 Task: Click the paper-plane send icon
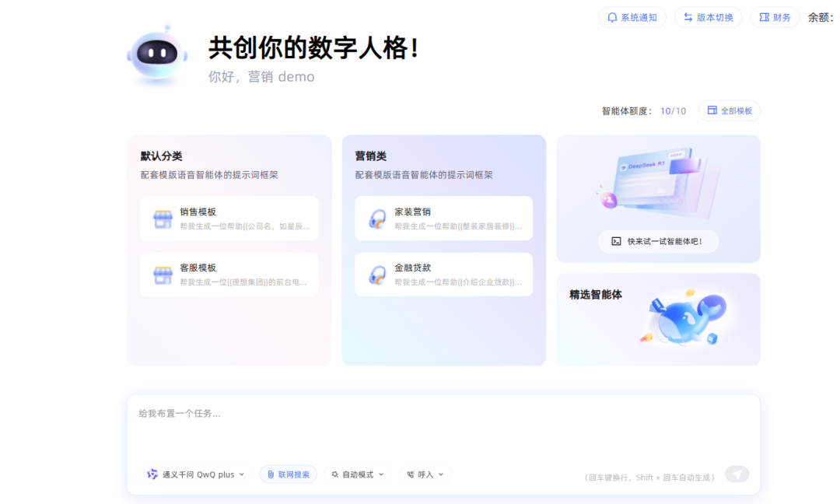tap(737, 474)
